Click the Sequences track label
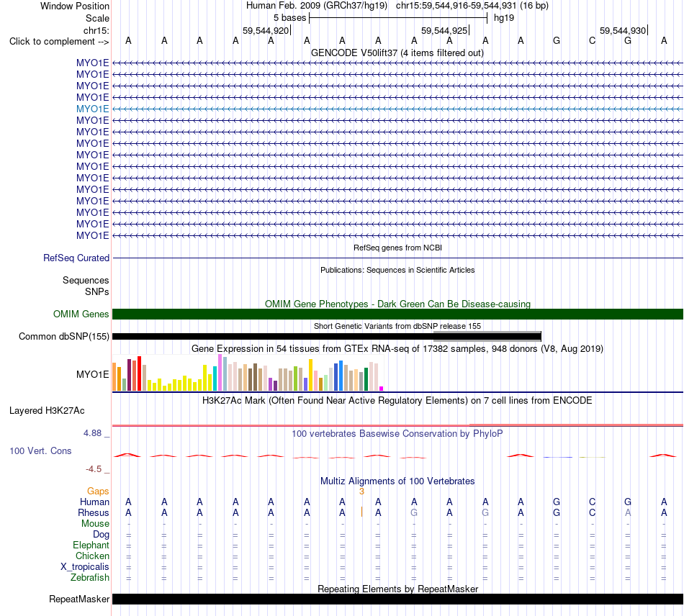 coord(86,281)
